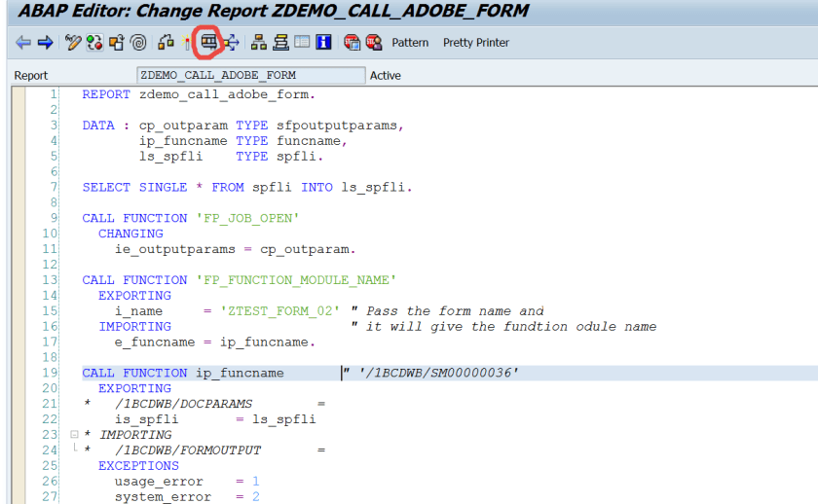Set an external breakpoint using the stop icon
The image size is (818, 504).
[372, 43]
